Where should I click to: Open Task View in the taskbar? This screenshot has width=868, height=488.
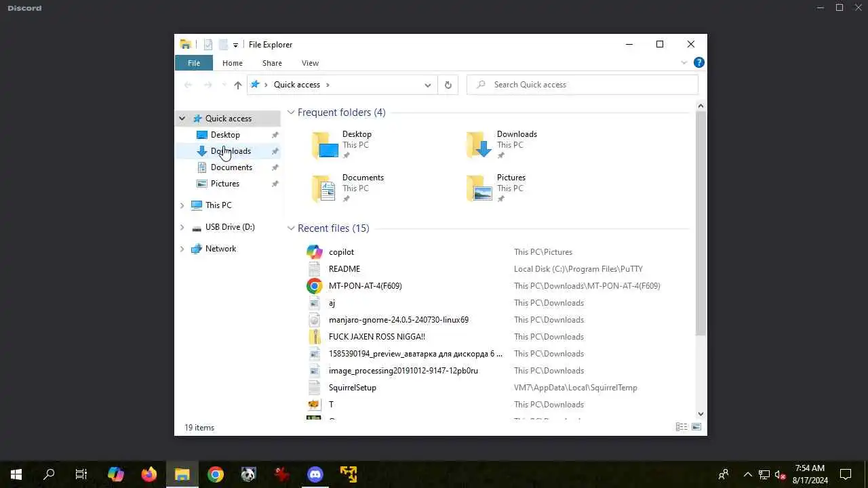click(81, 474)
